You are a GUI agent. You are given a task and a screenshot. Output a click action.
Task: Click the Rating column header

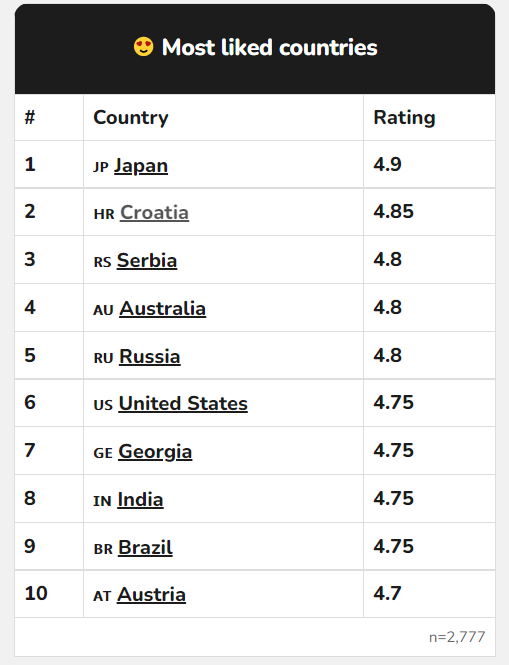(x=404, y=118)
